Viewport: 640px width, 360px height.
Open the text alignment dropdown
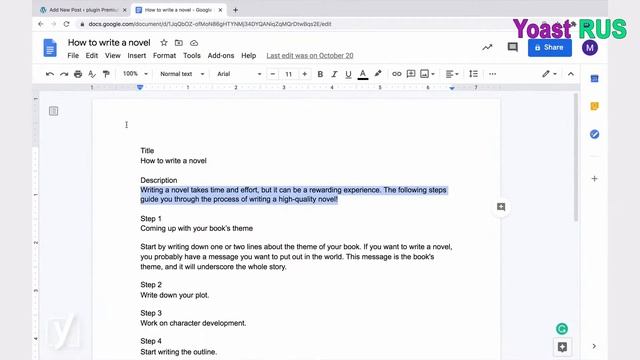452,74
